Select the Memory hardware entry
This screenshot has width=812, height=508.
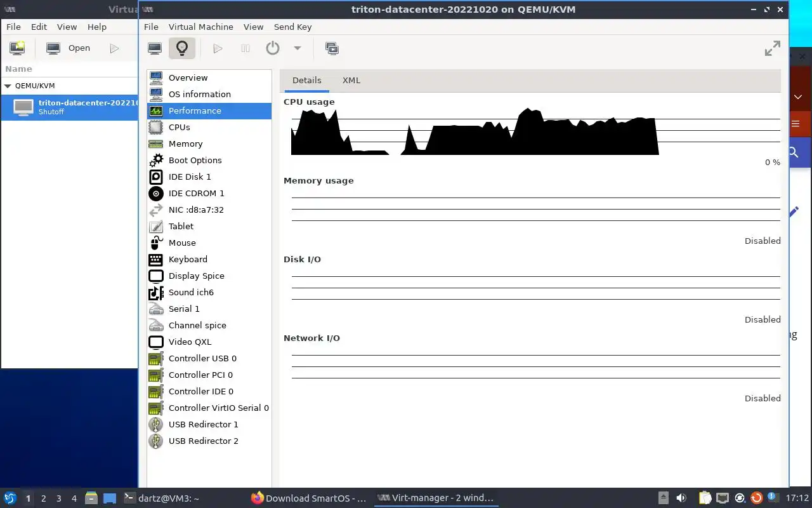[x=209, y=144]
